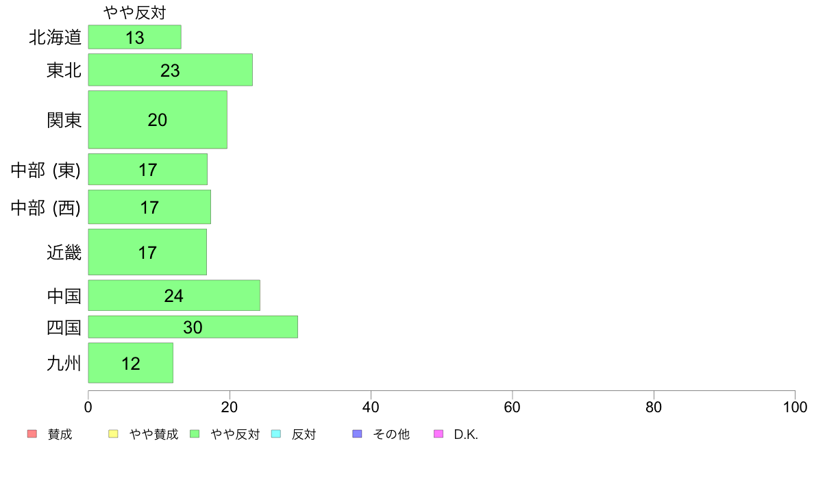Click the green やや反対 legend swatch
The width and height of the screenshot is (814, 504).
coord(195,434)
